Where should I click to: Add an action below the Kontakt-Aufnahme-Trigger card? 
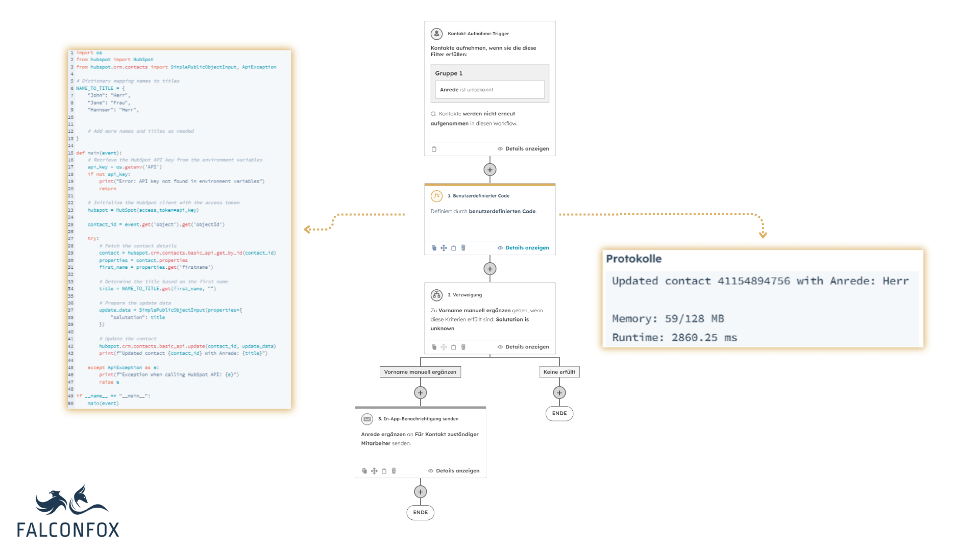click(490, 170)
